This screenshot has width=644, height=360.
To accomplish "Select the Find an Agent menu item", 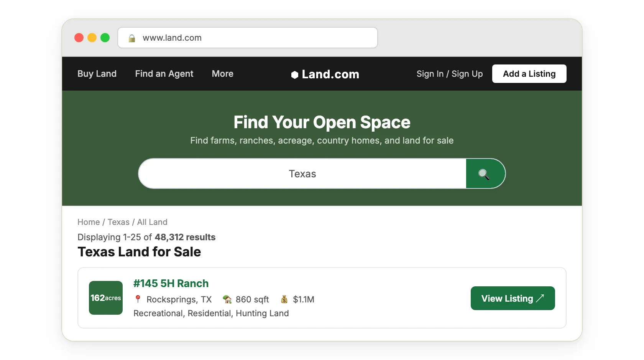I will (164, 74).
